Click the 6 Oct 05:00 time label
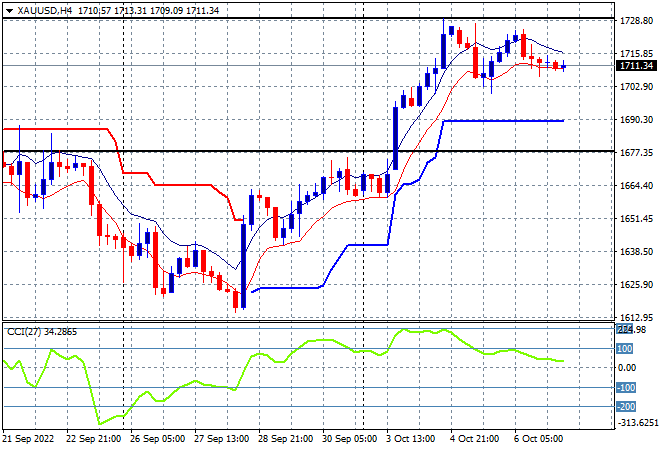The image size is (660, 450). point(538,439)
